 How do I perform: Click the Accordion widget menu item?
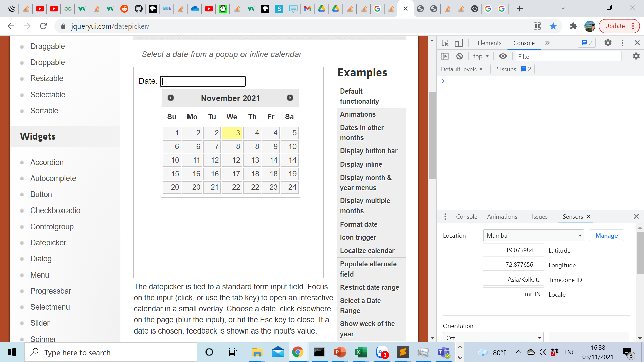click(46, 162)
